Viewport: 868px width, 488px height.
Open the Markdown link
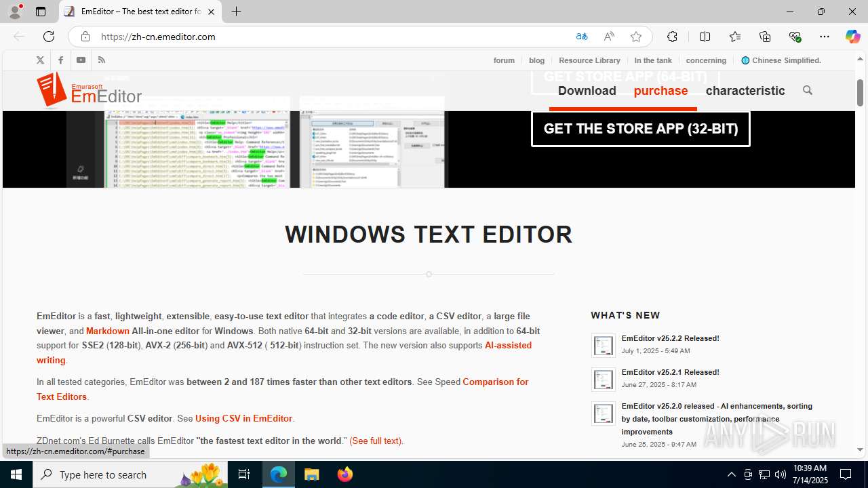coord(108,331)
